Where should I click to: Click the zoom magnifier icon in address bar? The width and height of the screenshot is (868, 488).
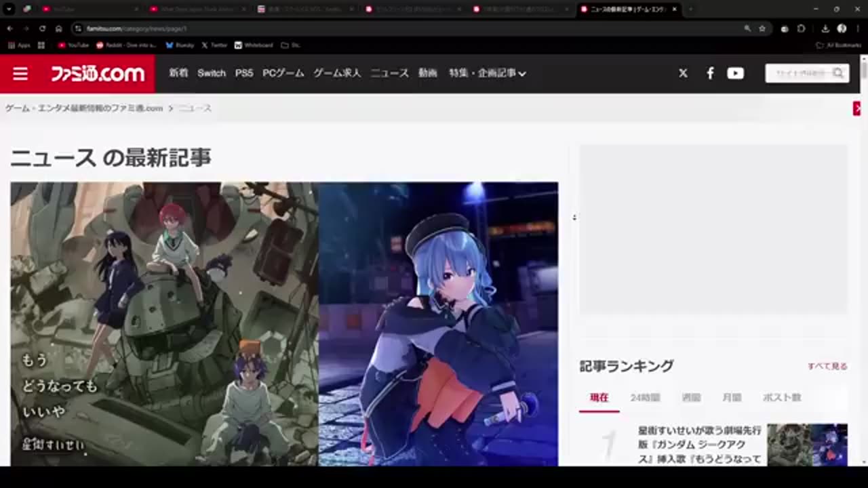click(x=747, y=28)
